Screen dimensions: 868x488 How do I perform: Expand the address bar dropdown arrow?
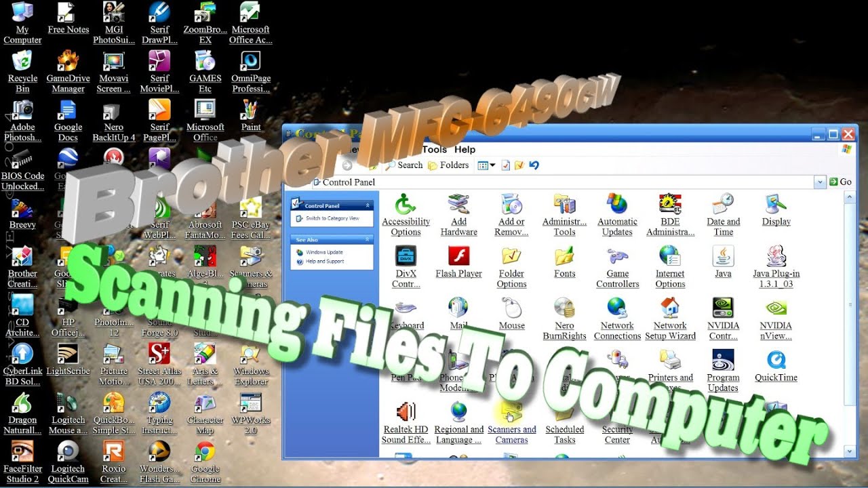[x=819, y=182]
